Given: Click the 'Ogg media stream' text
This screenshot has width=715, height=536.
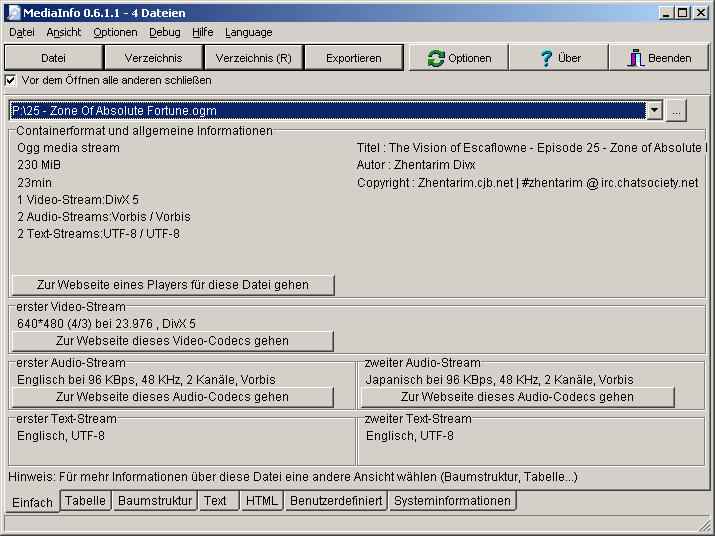Looking at the screenshot, I should coord(68,148).
